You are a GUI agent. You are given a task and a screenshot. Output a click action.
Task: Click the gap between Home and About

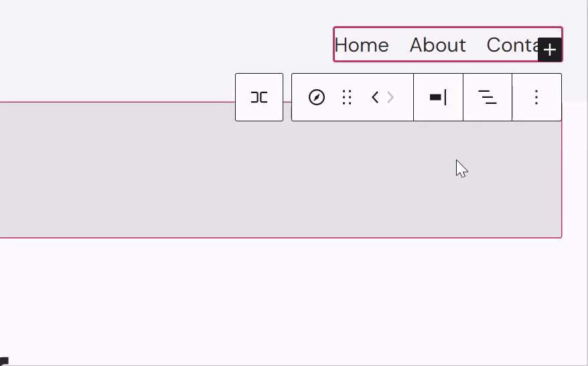399,45
